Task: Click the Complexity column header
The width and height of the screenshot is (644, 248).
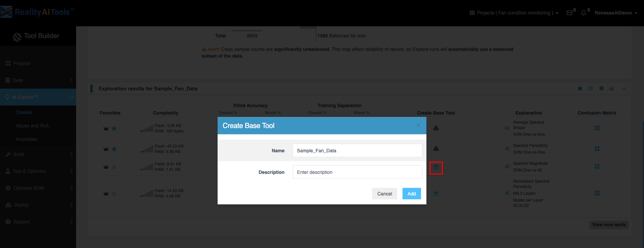Action: (x=166, y=113)
